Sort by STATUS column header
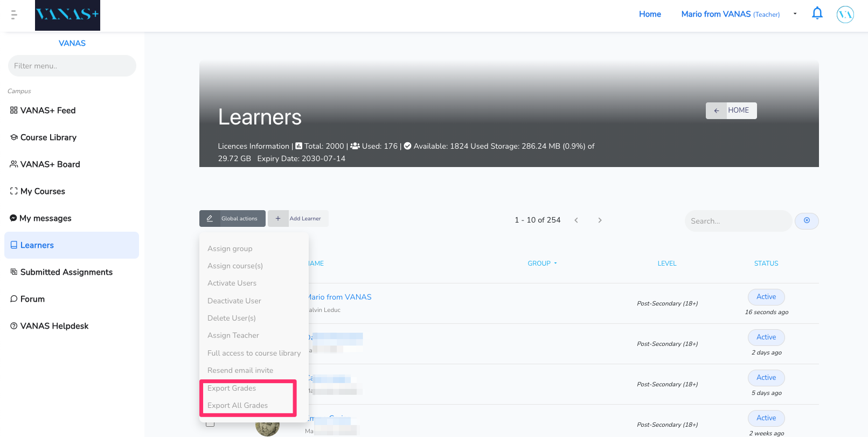The height and width of the screenshot is (437, 868). [766, 263]
